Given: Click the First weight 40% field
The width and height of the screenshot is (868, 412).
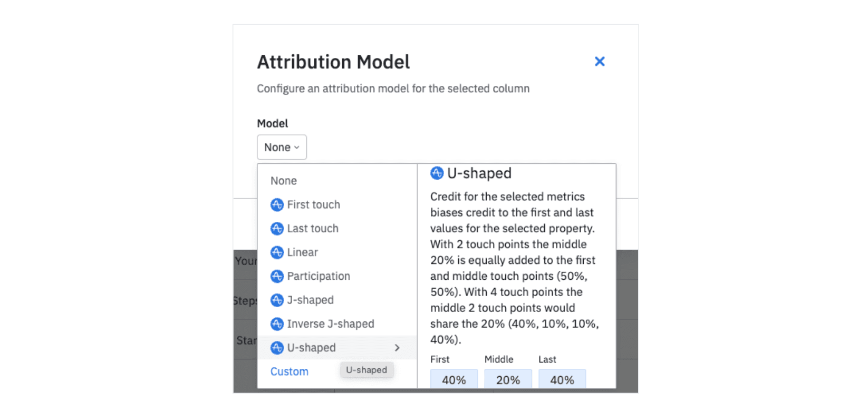Looking at the screenshot, I should pyautogui.click(x=454, y=379).
